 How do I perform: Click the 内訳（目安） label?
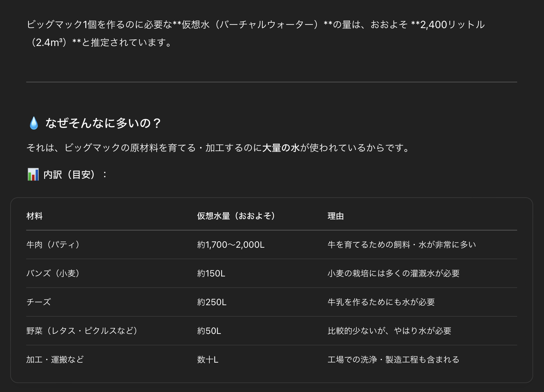point(69,175)
